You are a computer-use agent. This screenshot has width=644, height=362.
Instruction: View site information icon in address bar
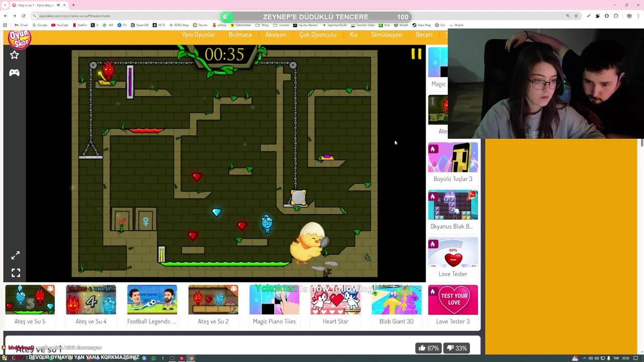coord(34,16)
